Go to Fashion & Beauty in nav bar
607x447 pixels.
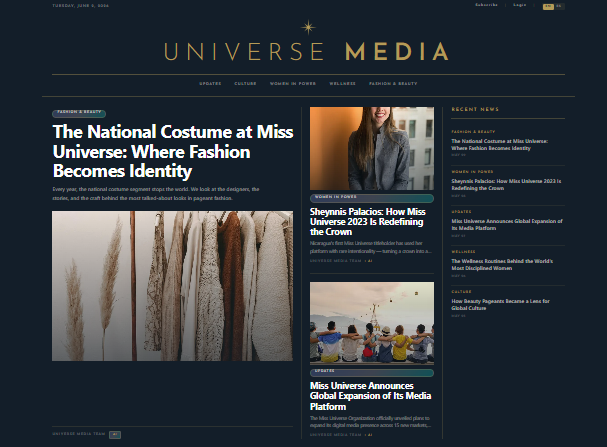click(x=393, y=84)
